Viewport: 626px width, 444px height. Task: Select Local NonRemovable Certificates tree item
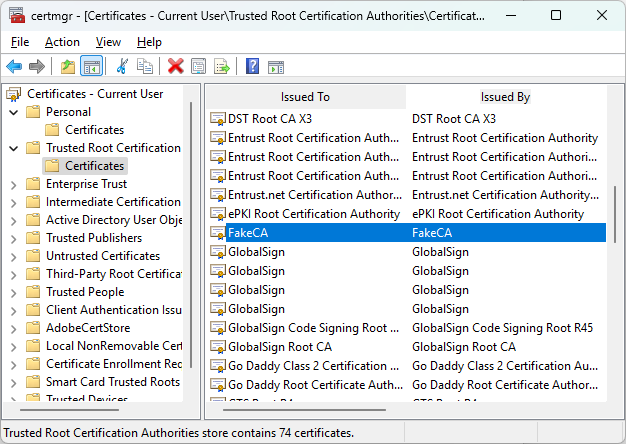[x=114, y=345]
